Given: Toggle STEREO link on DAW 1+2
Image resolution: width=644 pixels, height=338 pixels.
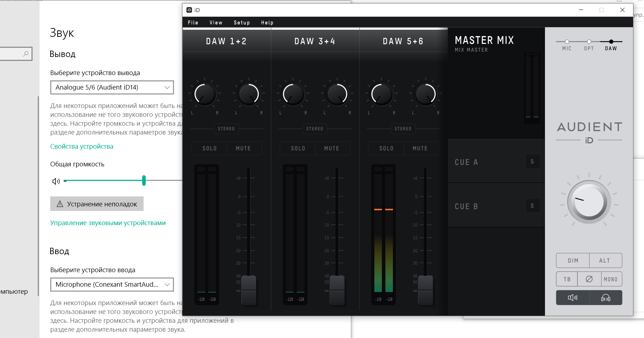Looking at the screenshot, I should [x=226, y=129].
